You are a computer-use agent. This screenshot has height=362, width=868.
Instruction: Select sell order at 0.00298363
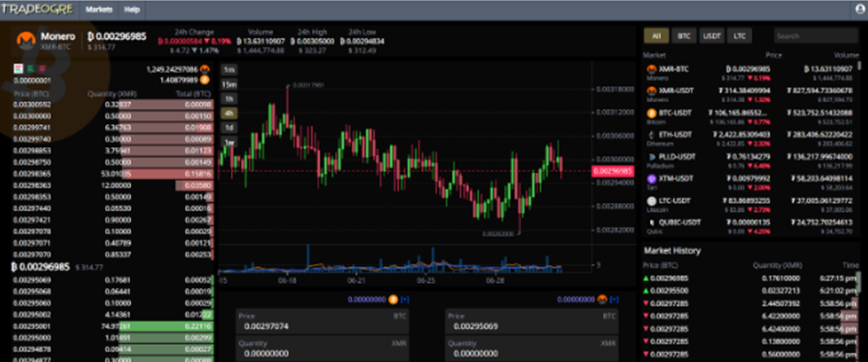[112, 186]
